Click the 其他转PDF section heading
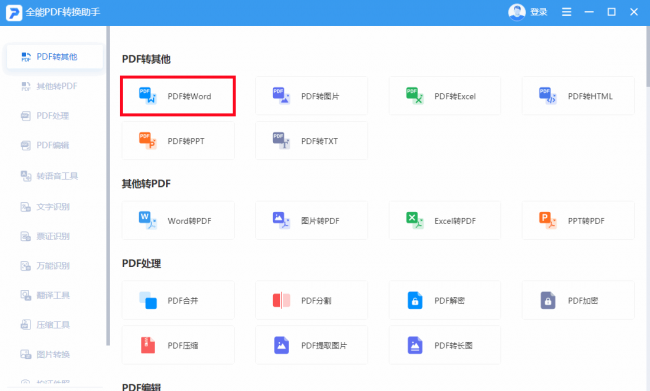 (146, 184)
